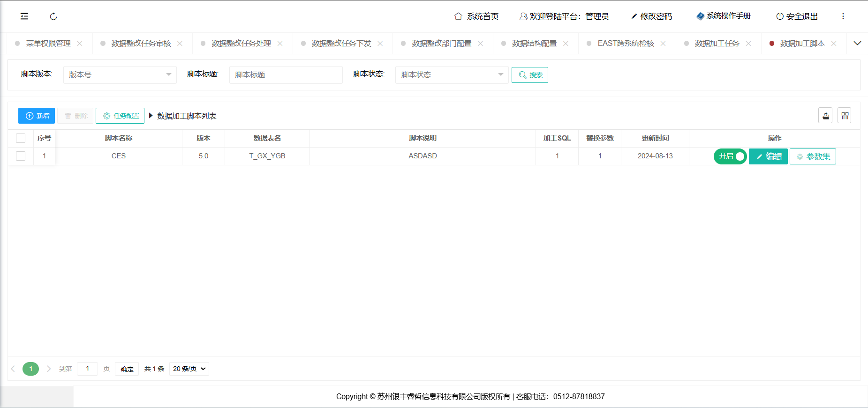Expand the tab list overflow chevron
The image size is (868, 408).
[857, 44]
